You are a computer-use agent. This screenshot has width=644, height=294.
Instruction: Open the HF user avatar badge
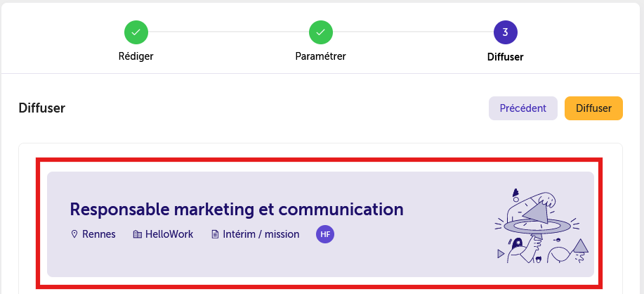click(325, 234)
